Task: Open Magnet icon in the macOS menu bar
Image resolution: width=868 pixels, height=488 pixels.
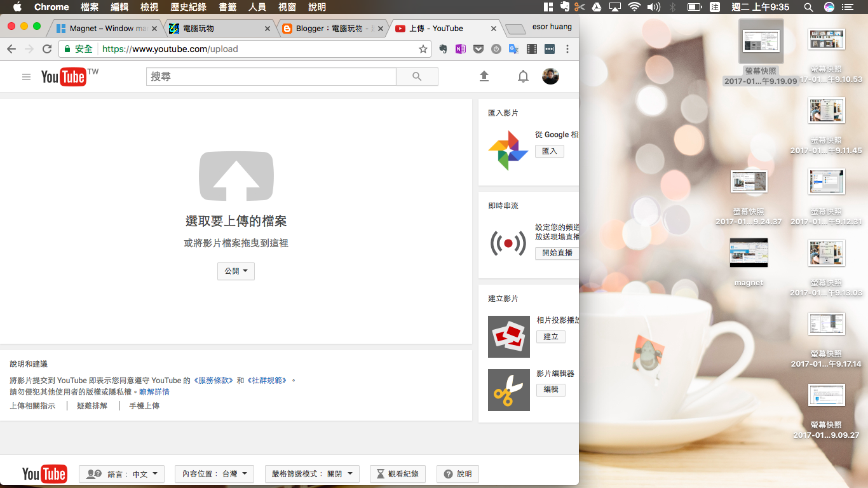Action: (x=549, y=7)
